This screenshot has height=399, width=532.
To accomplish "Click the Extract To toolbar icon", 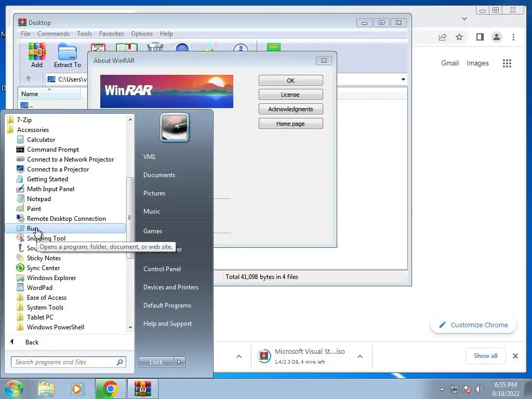I will pos(67,55).
